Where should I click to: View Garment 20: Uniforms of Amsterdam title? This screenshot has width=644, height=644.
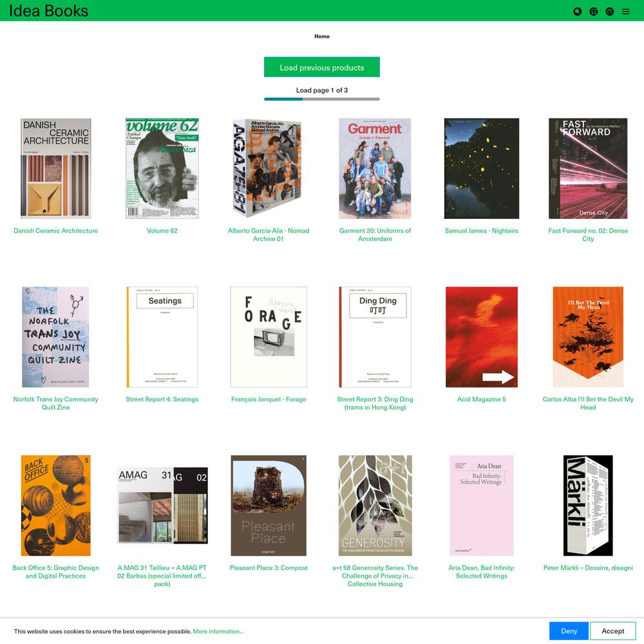tap(375, 234)
